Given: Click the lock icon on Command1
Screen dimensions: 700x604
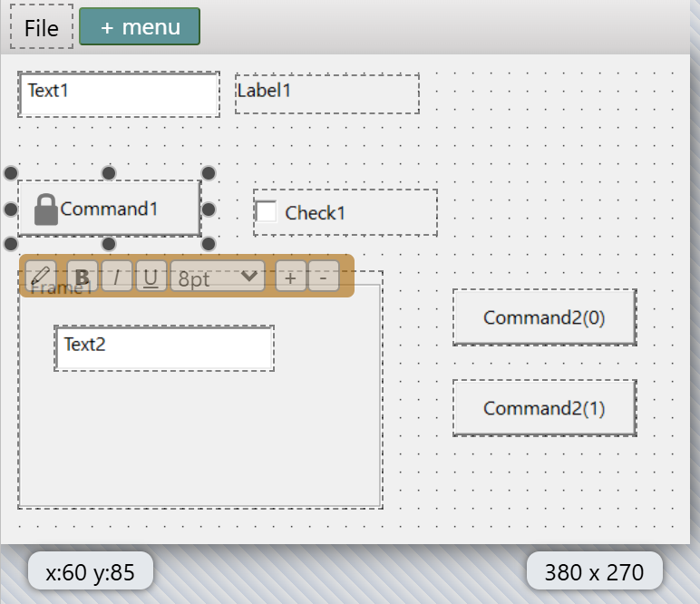Looking at the screenshot, I should (46, 209).
